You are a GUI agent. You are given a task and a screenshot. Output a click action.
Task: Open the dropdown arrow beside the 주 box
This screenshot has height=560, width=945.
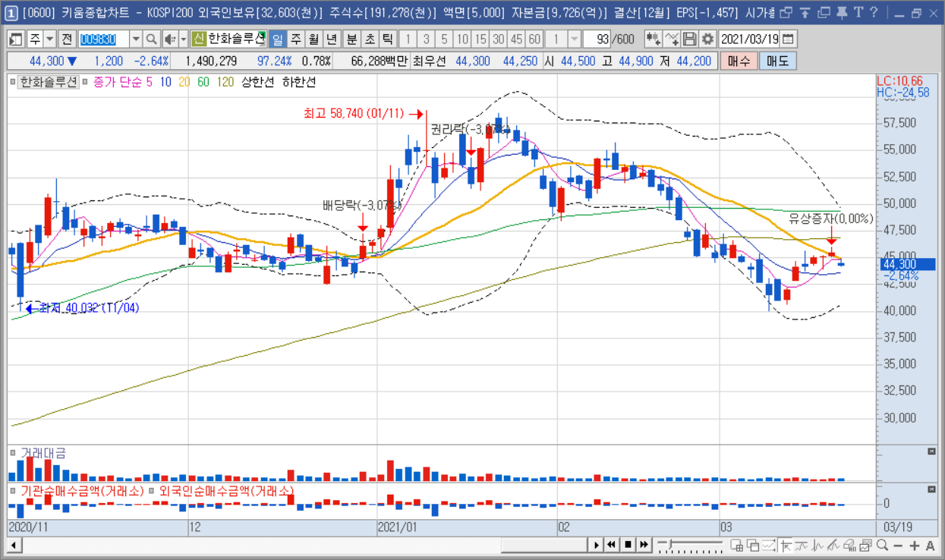coord(49,39)
